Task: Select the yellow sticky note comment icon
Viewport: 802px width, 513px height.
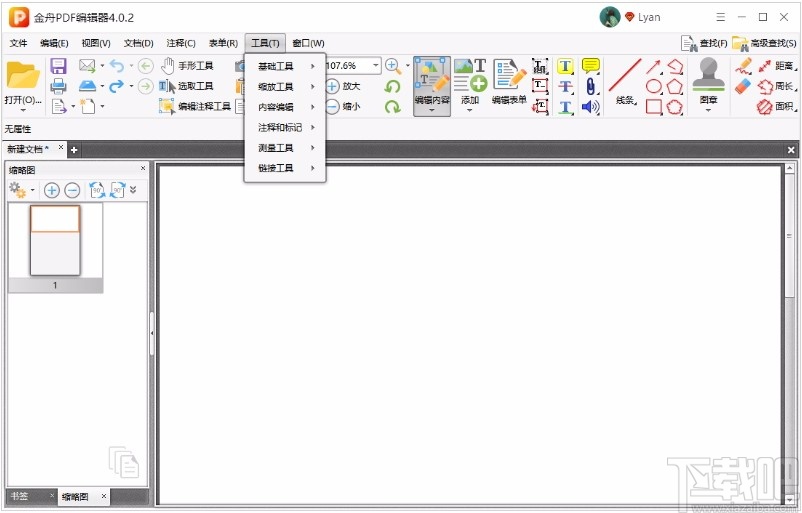Action: coord(591,66)
